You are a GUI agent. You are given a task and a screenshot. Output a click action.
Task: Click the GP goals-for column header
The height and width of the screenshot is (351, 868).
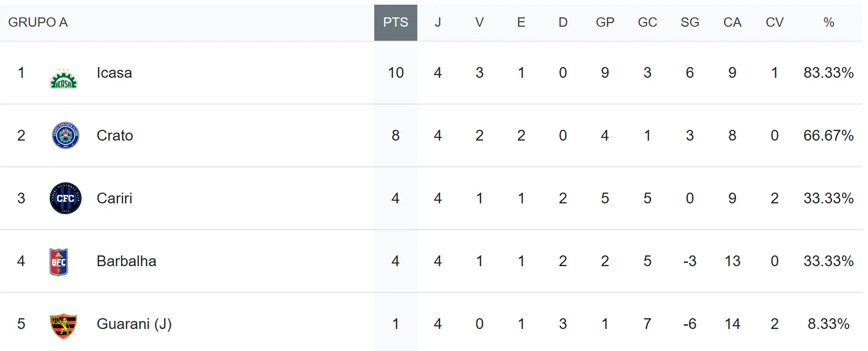[605, 22]
